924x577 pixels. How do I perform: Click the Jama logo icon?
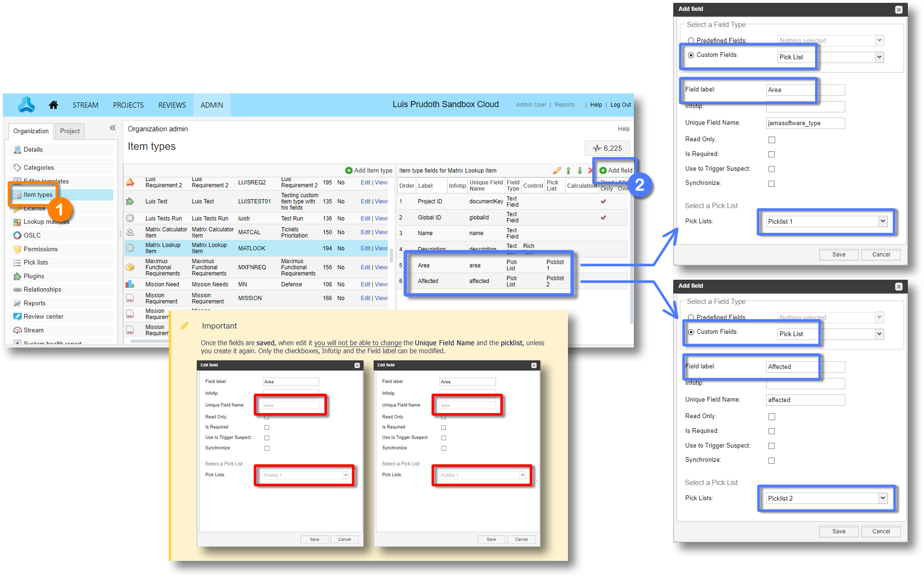point(26,104)
